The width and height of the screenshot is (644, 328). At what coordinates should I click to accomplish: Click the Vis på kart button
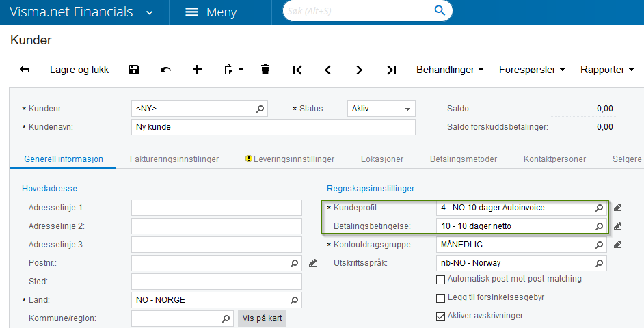tap(262, 318)
